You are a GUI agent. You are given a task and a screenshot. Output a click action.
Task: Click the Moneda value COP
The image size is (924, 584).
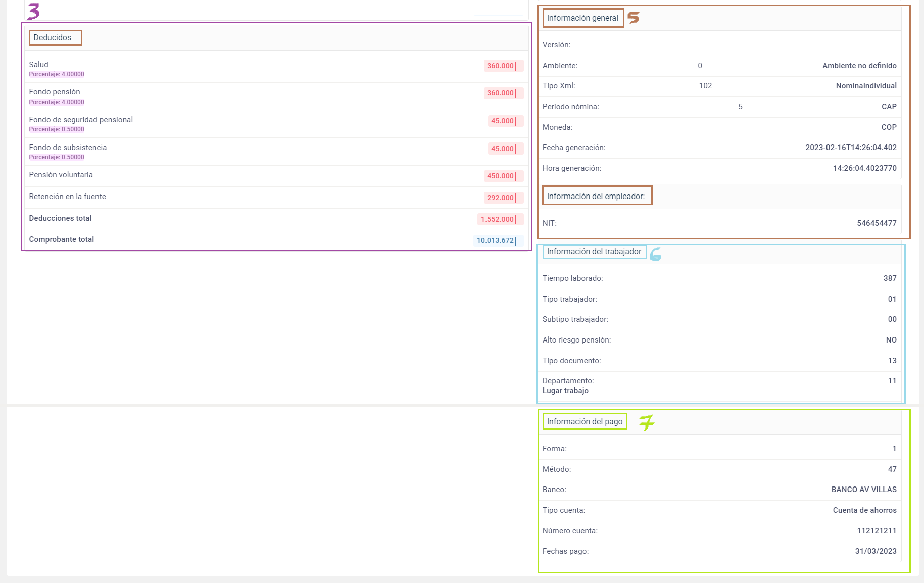pyautogui.click(x=889, y=127)
